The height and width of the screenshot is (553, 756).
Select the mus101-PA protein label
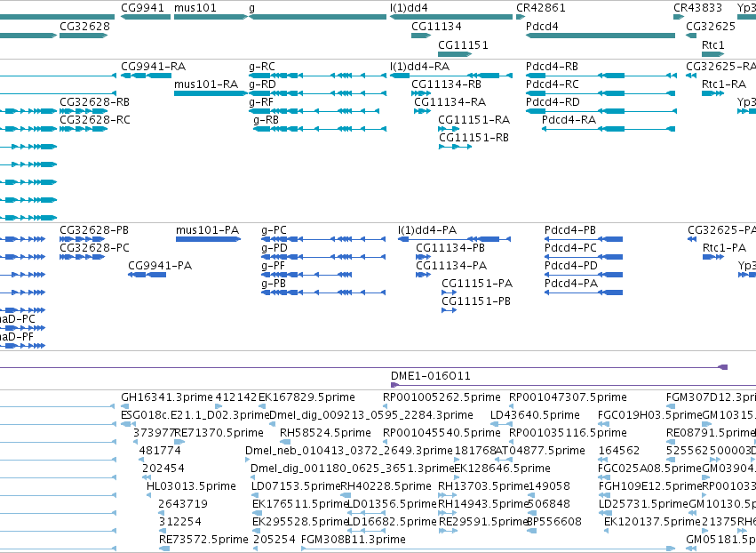point(207,229)
